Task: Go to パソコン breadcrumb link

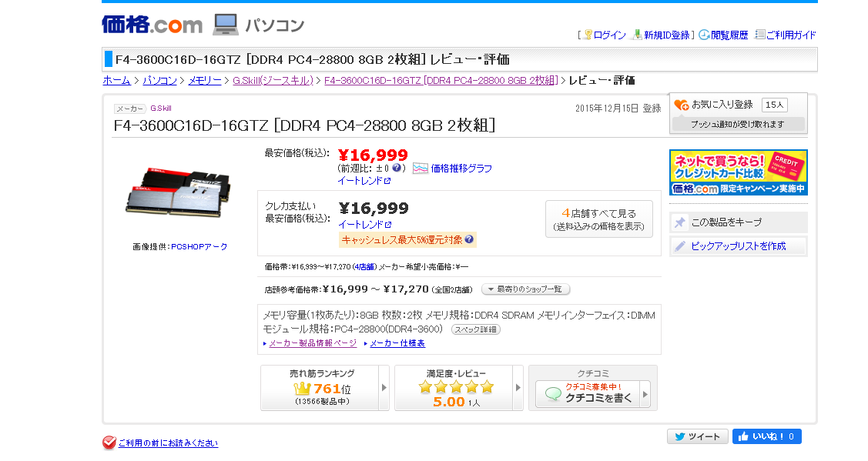Action: coord(160,80)
